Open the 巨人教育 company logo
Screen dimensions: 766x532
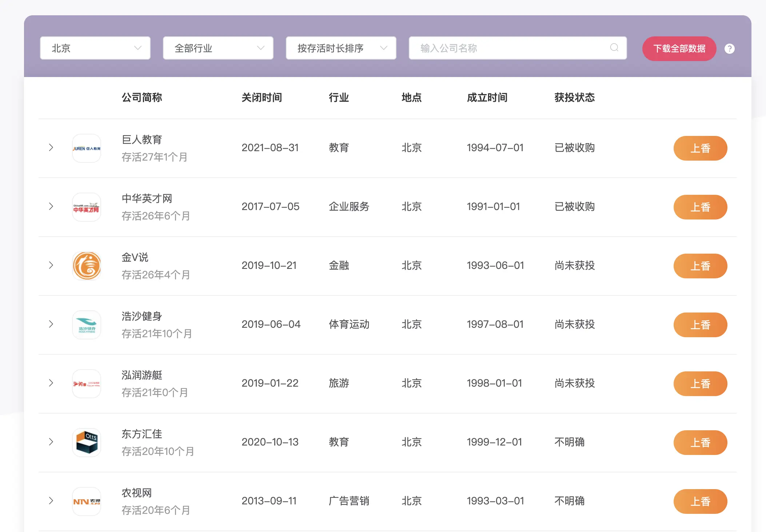pos(87,148)
